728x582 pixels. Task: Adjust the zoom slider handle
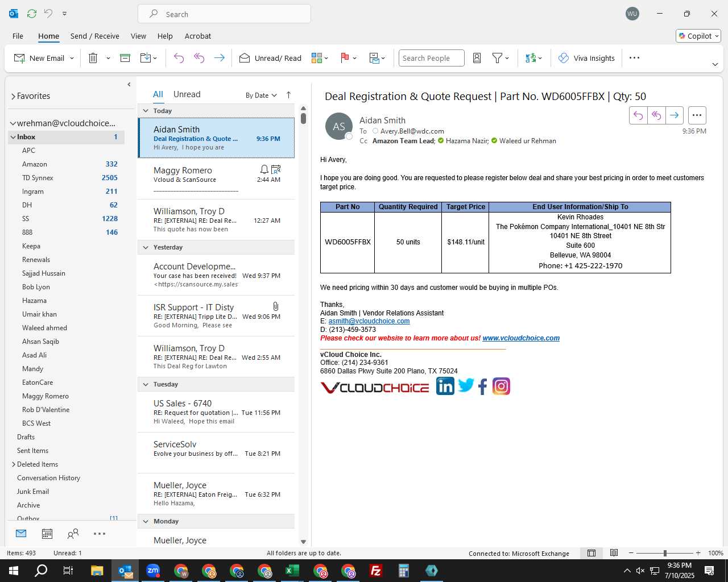(665, 553)
